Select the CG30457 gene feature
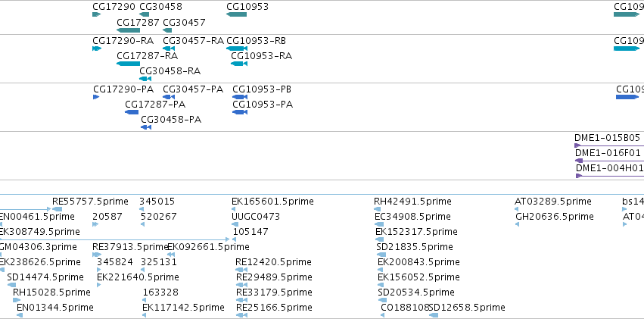Image resolution: width=644 pixels, height=319 pixels. (167, 30)
